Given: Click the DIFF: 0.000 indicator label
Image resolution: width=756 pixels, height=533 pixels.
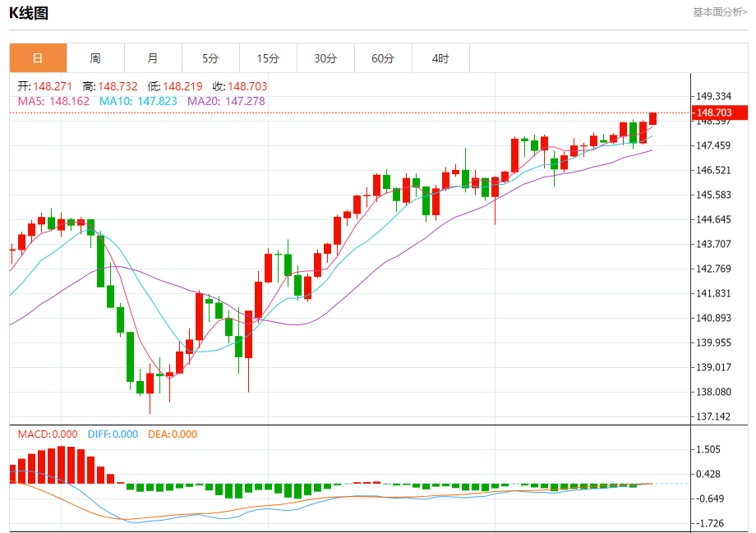Looking at the screenshot, I should (113, 434).
